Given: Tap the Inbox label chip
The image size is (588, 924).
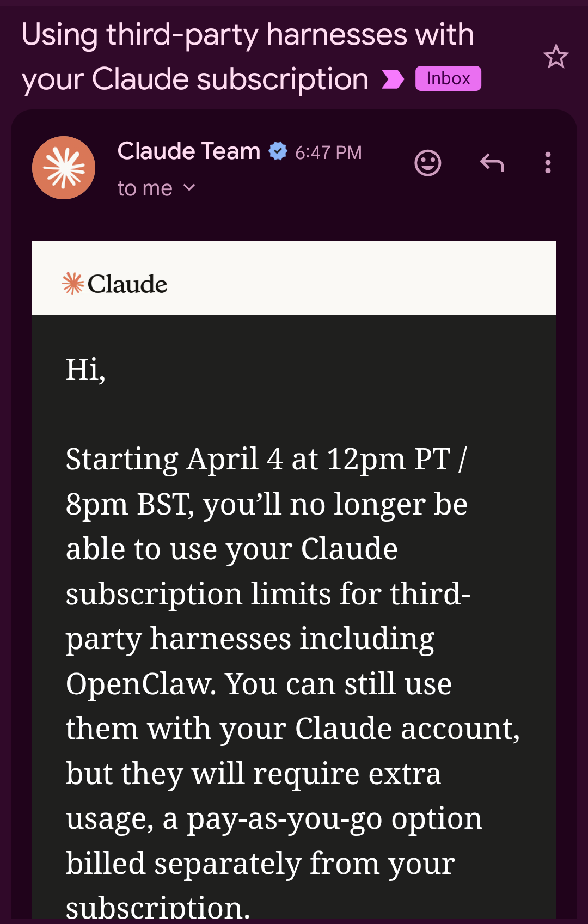Looking at the screenshot, I should click(x=448, y=79).
